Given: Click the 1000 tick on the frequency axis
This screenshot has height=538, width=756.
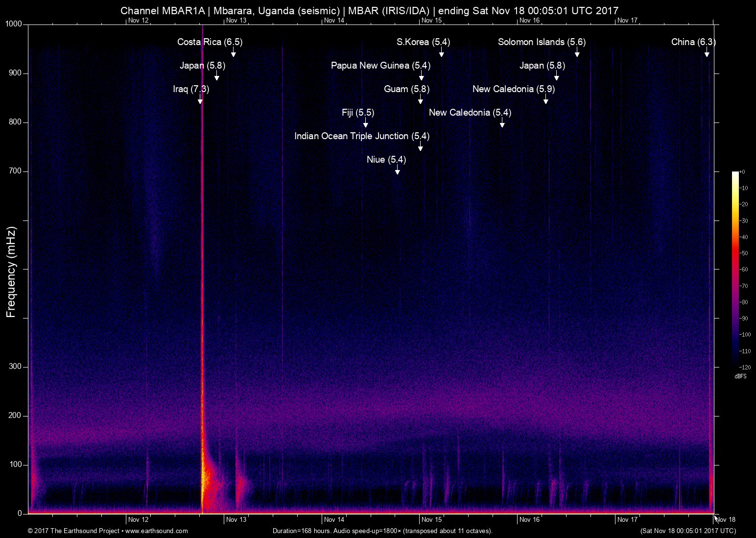Looking at the screenshot, I should (x=14, y=24).
